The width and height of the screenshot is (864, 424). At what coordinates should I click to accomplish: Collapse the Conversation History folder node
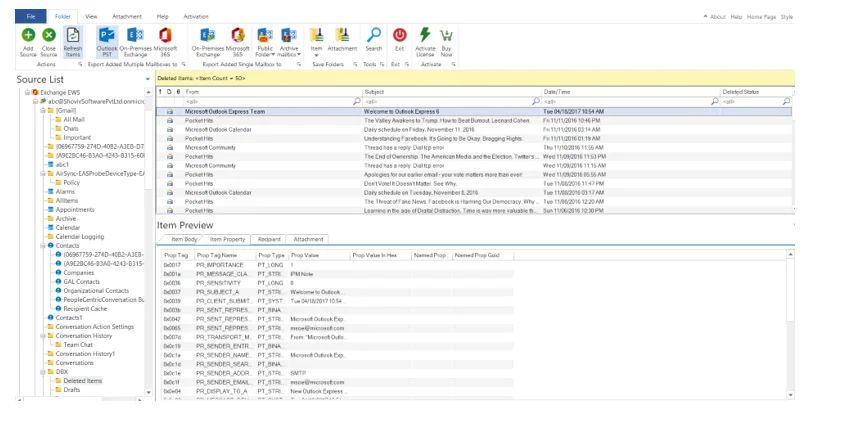tap(42, 336)
